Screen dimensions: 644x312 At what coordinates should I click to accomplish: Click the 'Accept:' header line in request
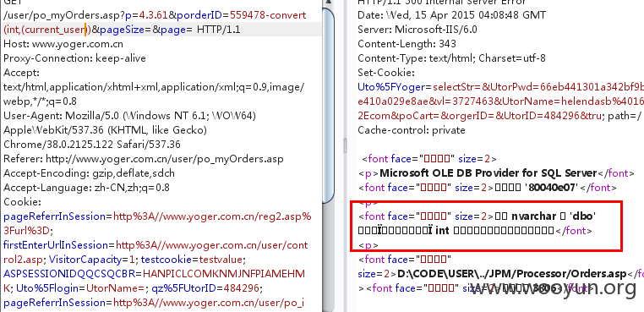click(21, 73)
